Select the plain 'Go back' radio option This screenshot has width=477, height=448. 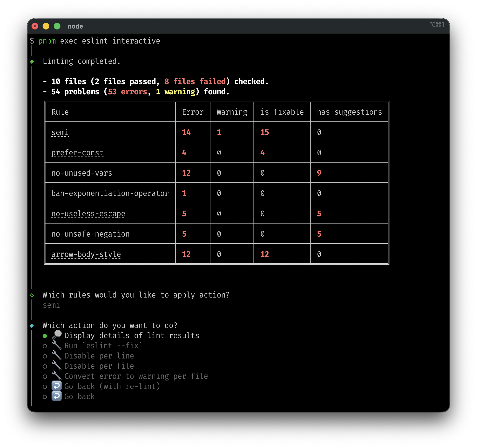[45, 397]
